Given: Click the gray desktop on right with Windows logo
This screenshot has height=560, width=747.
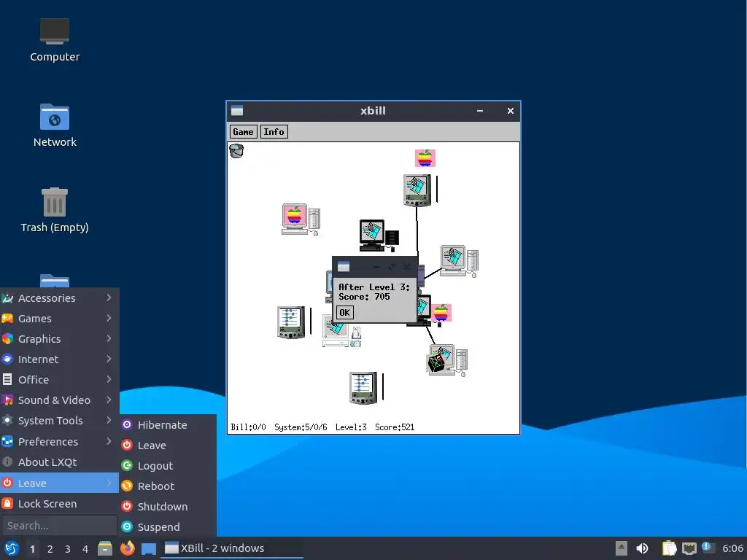Looking at the screenshot, I should tap(459, 261).
